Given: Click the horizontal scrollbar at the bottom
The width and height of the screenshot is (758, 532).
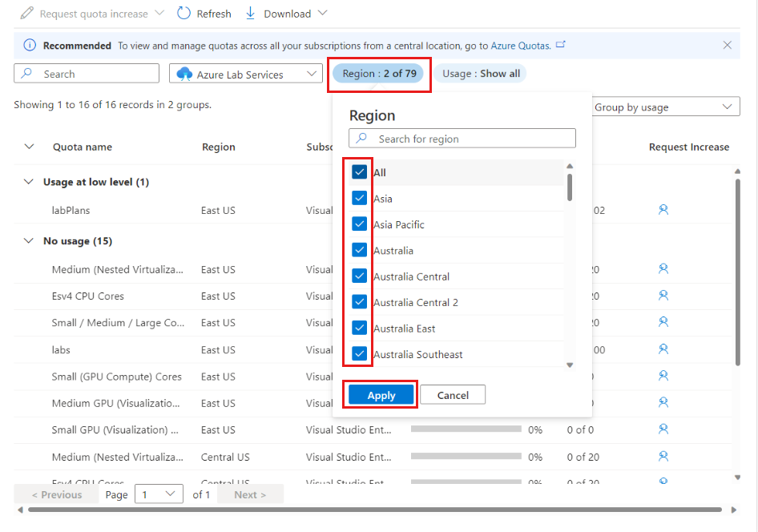Looking at the screenshot, I should coord(375,510).
